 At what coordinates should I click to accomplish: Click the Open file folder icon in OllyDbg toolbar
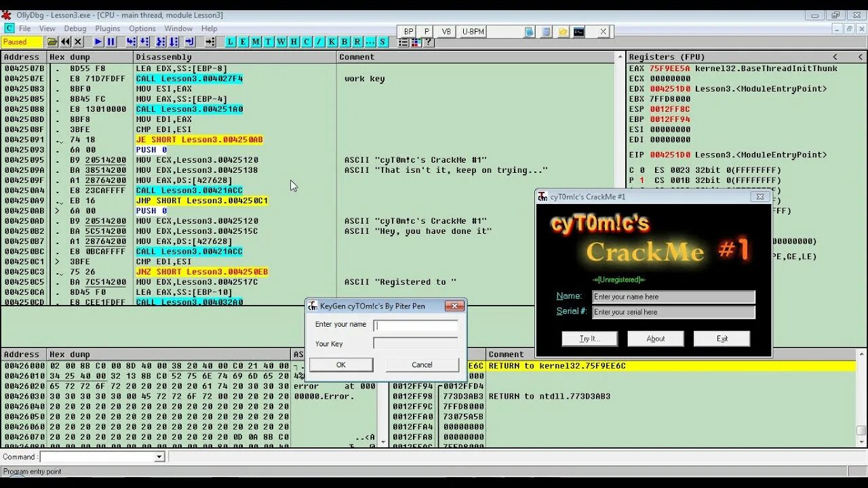tap(52, 42)
